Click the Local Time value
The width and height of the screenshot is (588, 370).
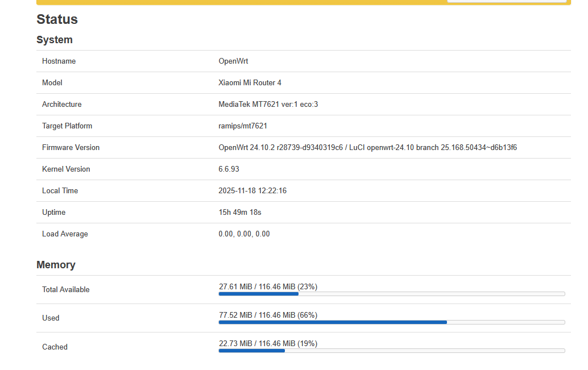[252, 191]
